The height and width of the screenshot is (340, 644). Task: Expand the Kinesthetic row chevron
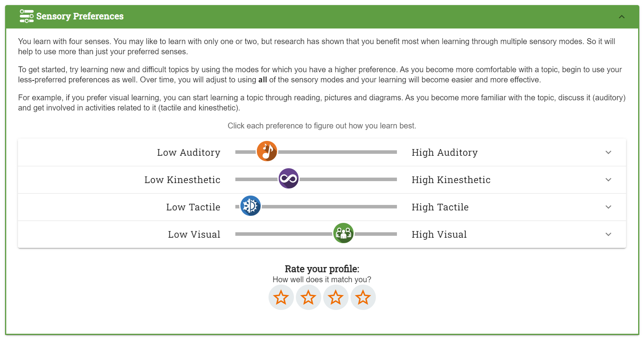pyautogui.click(x=608, y=180)
